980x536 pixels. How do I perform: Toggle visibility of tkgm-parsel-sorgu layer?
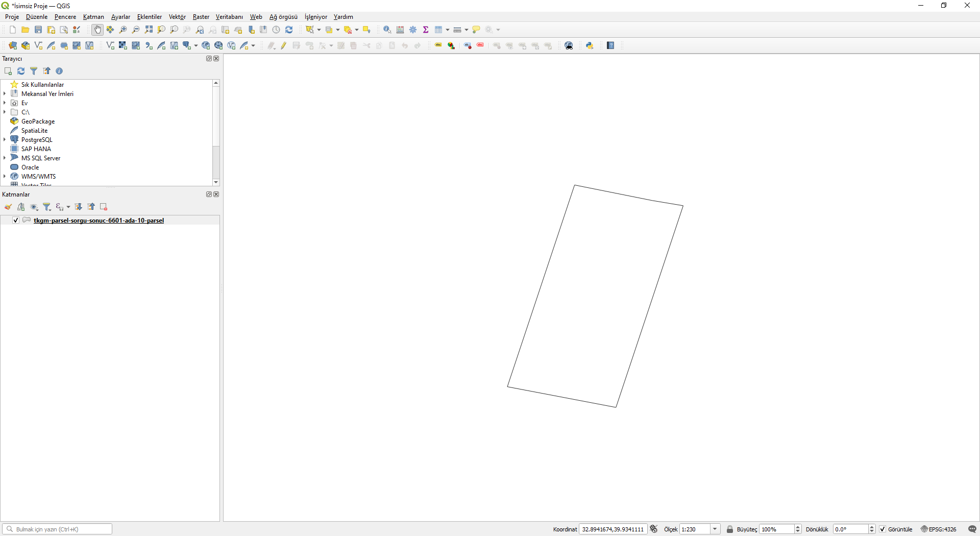[x=16, y=220]
